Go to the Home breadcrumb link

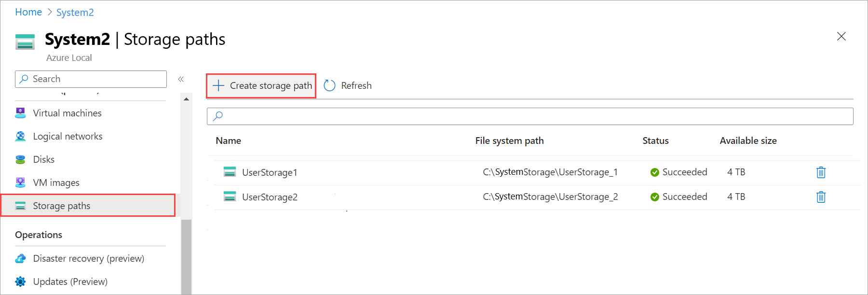tap(28, 12)
